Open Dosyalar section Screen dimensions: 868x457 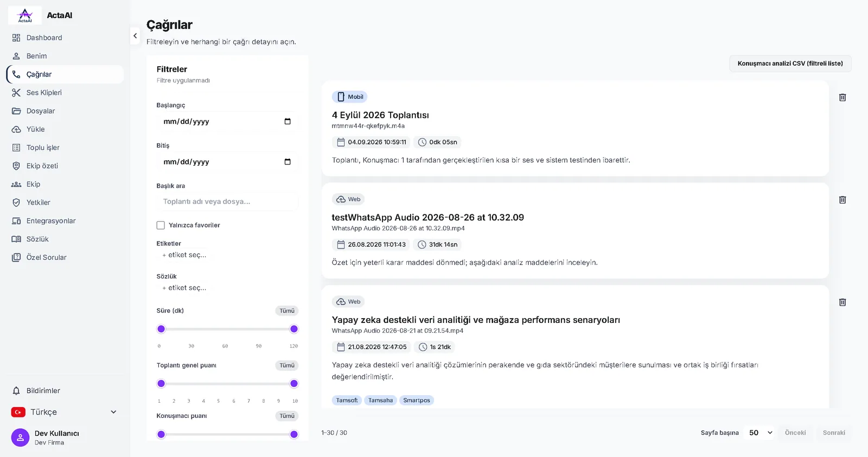pos(65,111)
